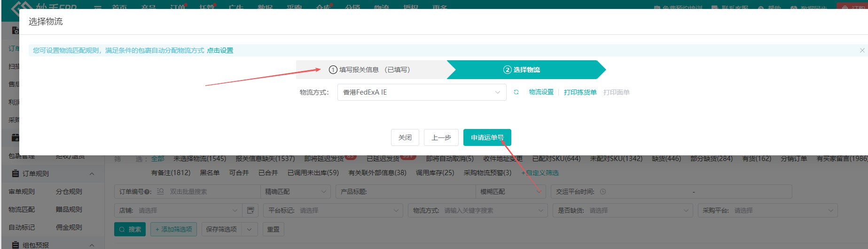Click the 订单编号 search input field
Viewport: 868px width, 249px height.
[212, 192]
